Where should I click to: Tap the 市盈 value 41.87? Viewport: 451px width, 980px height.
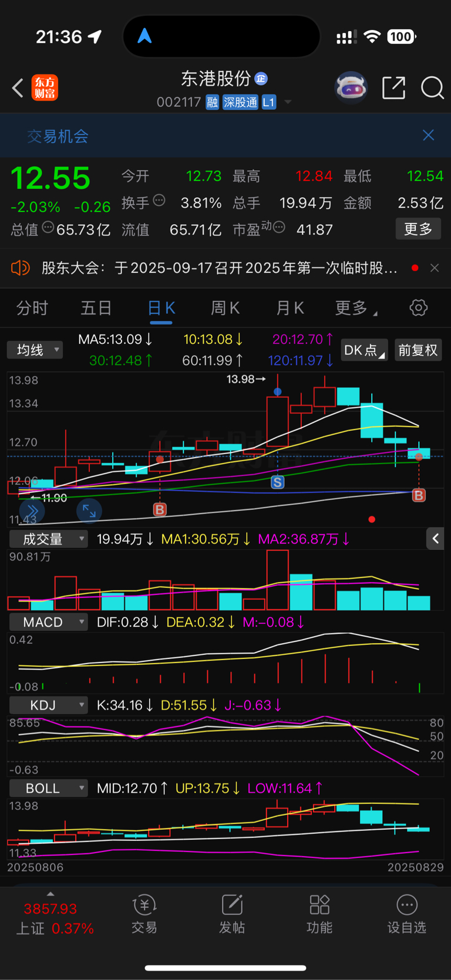tap(315, 229)
